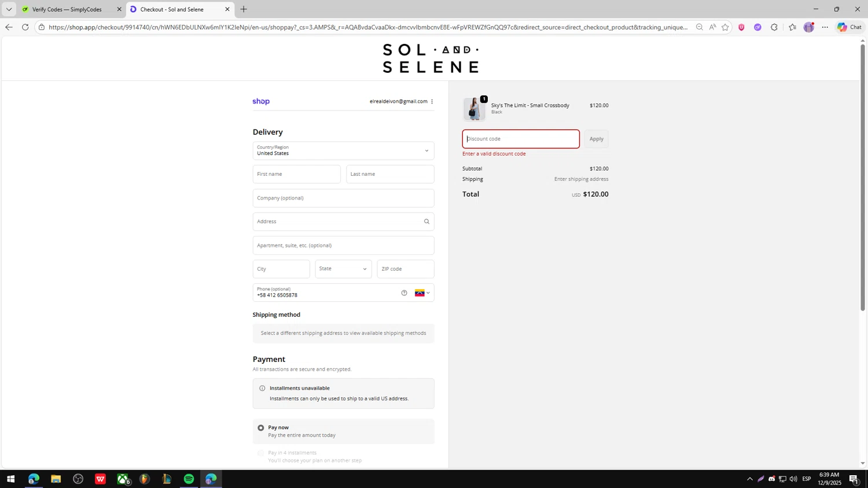The height and width of the screenshot is (488, 868).
Task: Click the page vertical scrollbar
Action: [862, 178]
